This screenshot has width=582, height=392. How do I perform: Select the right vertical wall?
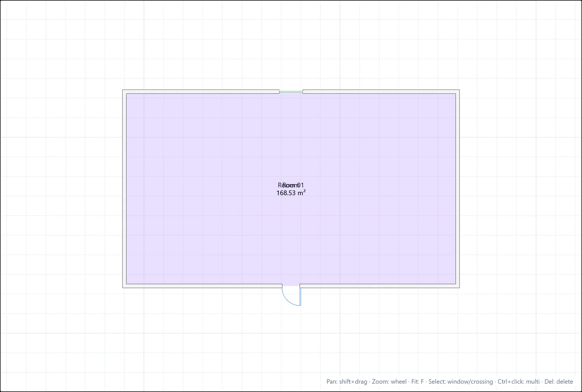tap(458, 189)
